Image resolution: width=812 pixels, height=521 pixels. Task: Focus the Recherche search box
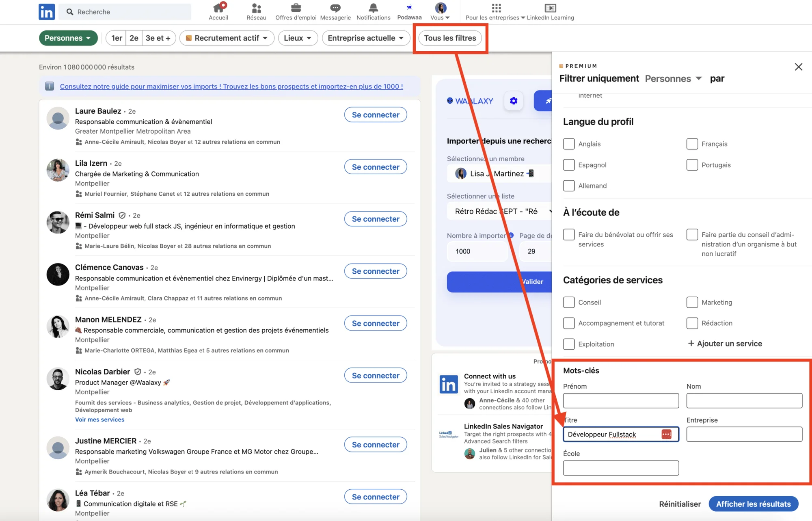tap(125, 12)
